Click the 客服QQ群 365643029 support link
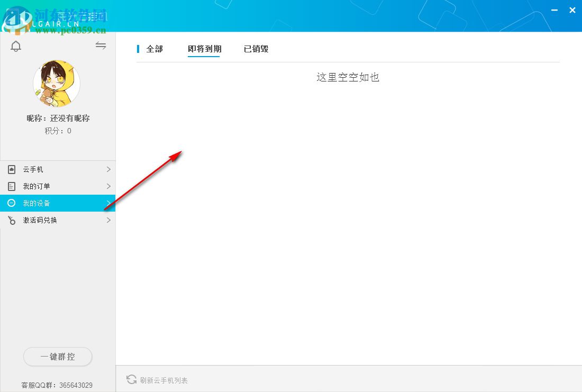This screenshot has width=582, height=392. point(58,385)
